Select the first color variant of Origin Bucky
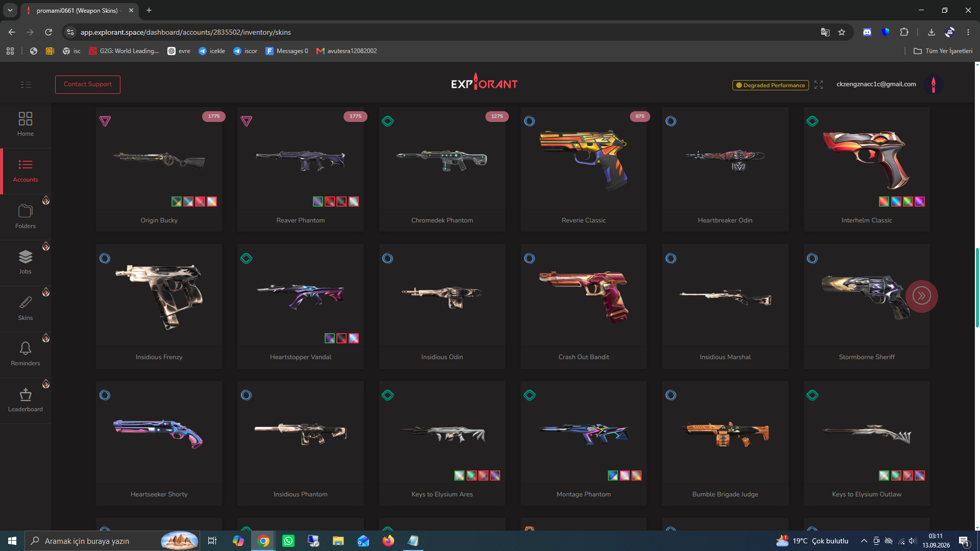This screenshot has width=980, height=551. tap(177, 202)
